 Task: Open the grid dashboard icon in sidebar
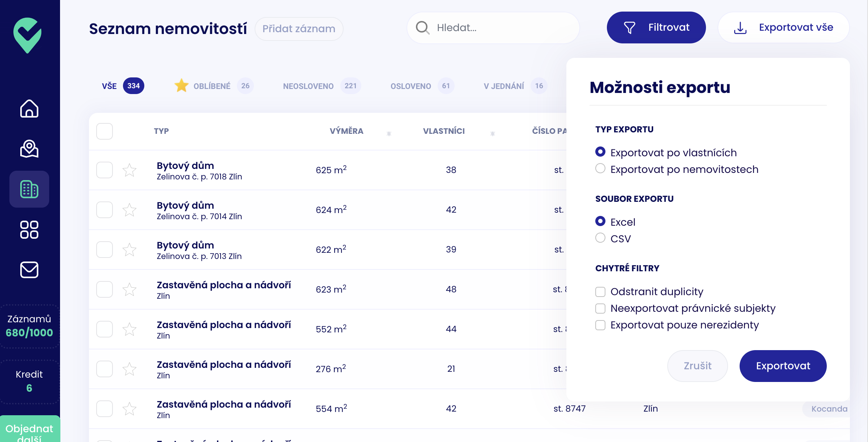point(29,230)
